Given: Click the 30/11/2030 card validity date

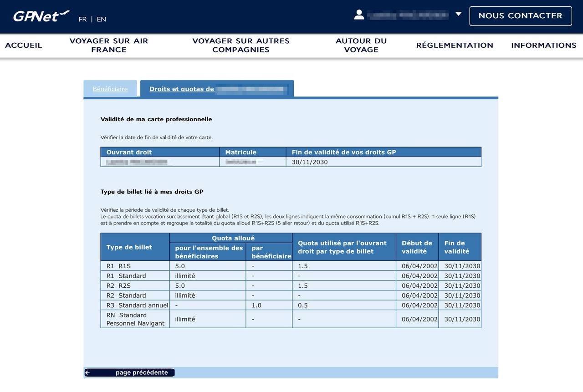Looking at the screenshot, I should (310, 162).
